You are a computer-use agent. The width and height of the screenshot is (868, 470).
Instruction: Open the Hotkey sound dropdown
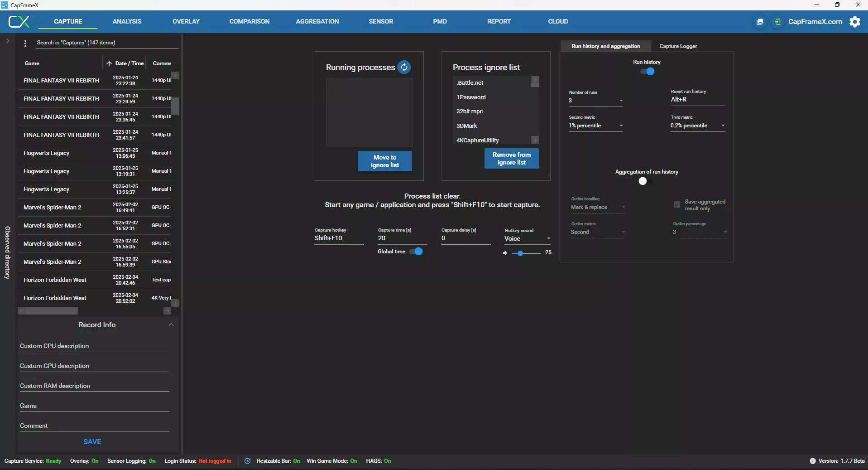point(528,238)
